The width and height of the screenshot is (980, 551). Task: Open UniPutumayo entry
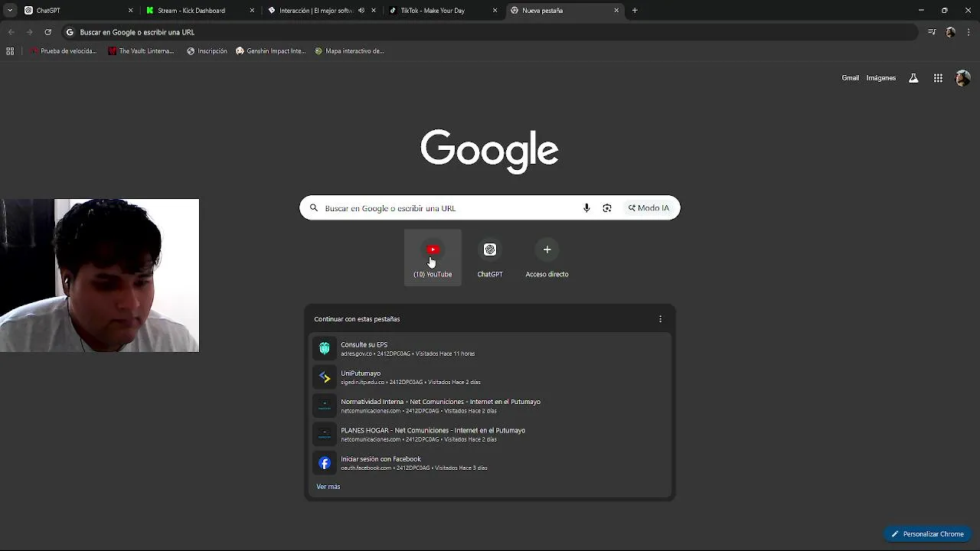pyautogui.click(x=490, y=377)
